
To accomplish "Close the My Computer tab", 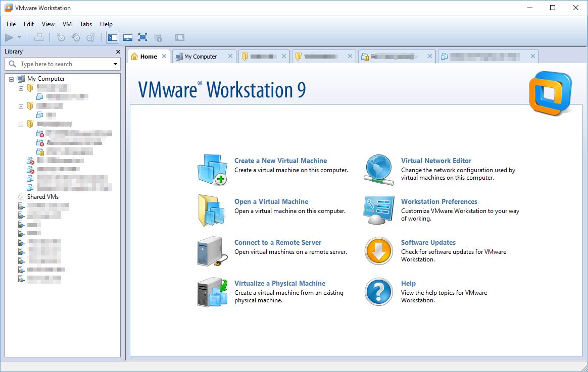I will pos(230,56).
